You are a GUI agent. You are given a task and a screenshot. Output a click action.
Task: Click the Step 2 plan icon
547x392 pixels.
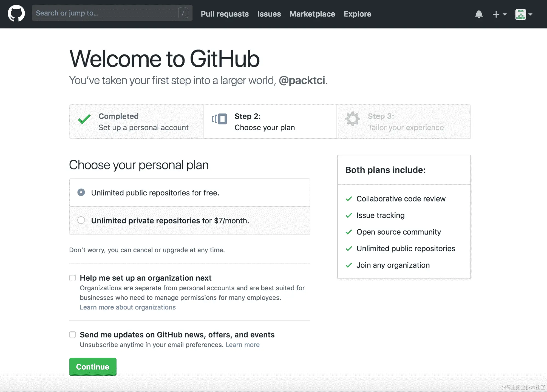click(x=219, y=119)
